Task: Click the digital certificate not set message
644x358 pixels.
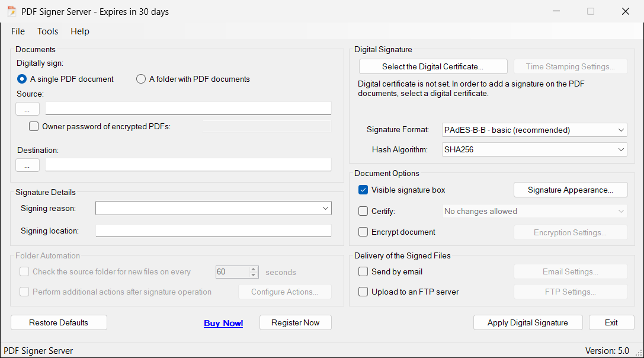Action: [x=471, y=88]
